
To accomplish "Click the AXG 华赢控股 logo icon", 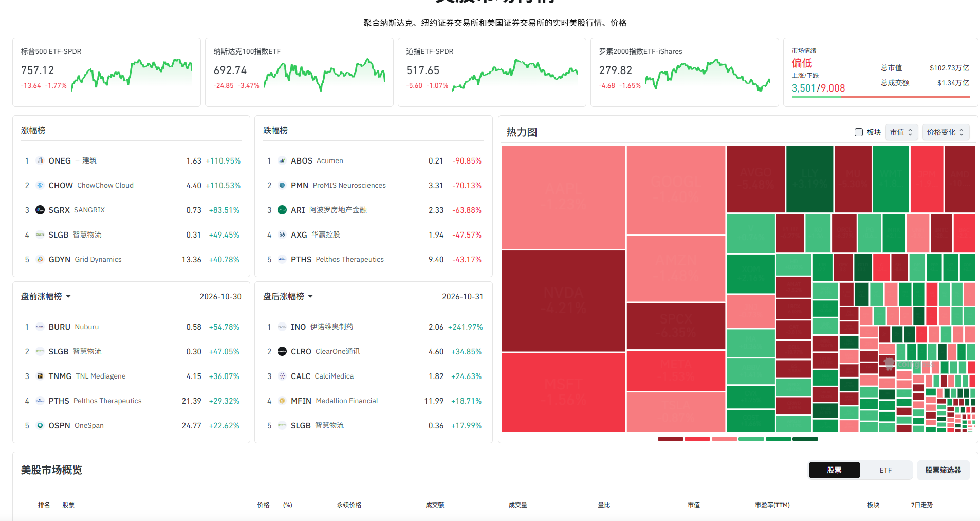I will [282, 235].
